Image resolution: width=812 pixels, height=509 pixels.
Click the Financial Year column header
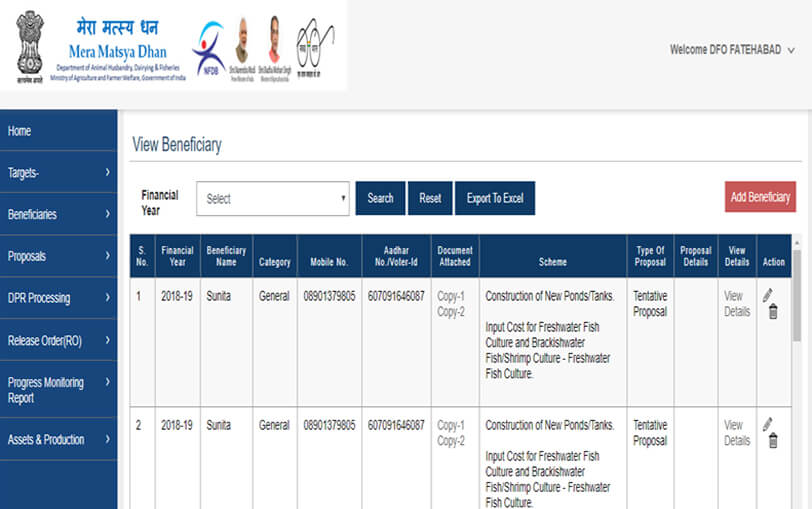(177, 256)
